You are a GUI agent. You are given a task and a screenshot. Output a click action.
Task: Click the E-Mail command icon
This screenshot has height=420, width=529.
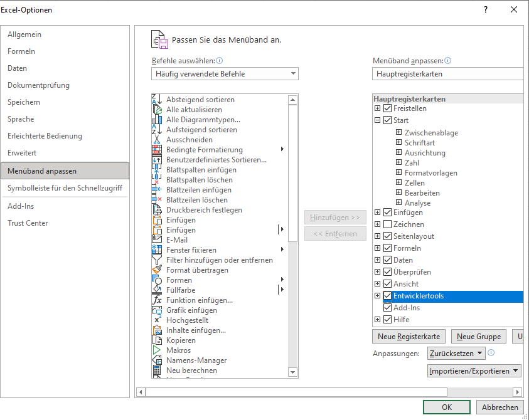[157, 240]
